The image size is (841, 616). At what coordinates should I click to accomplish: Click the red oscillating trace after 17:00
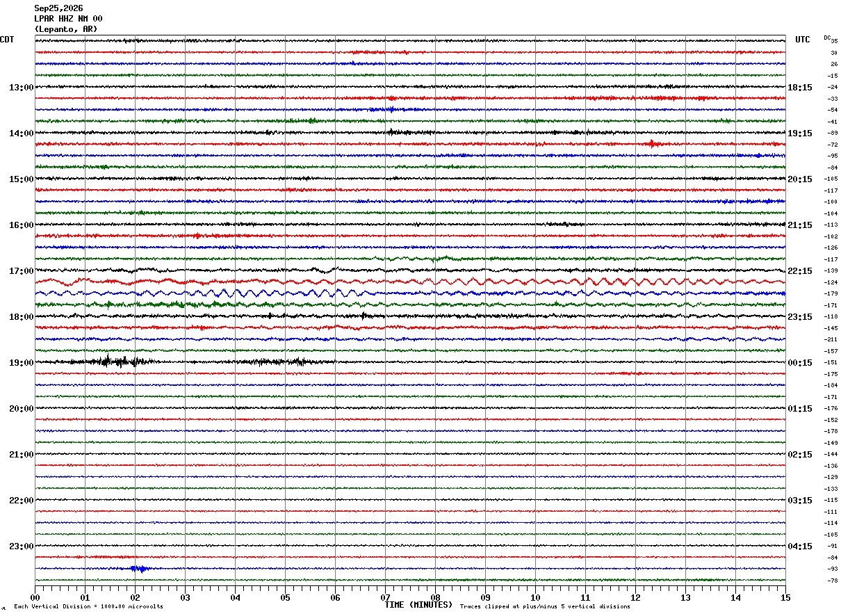coord(410,282)
